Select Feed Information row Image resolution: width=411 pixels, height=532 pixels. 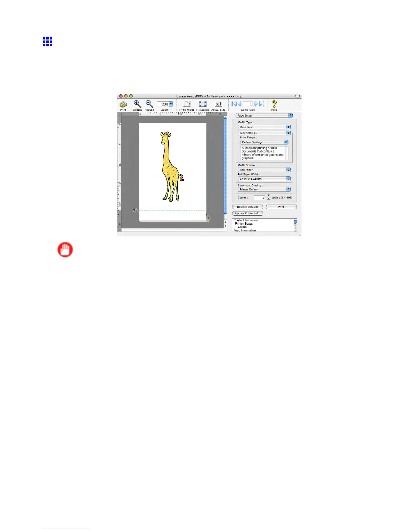click(245, 230)
